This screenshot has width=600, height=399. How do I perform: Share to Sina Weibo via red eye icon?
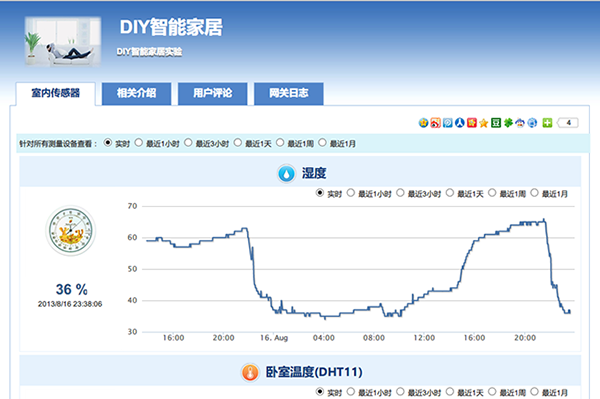coord(435,122)
